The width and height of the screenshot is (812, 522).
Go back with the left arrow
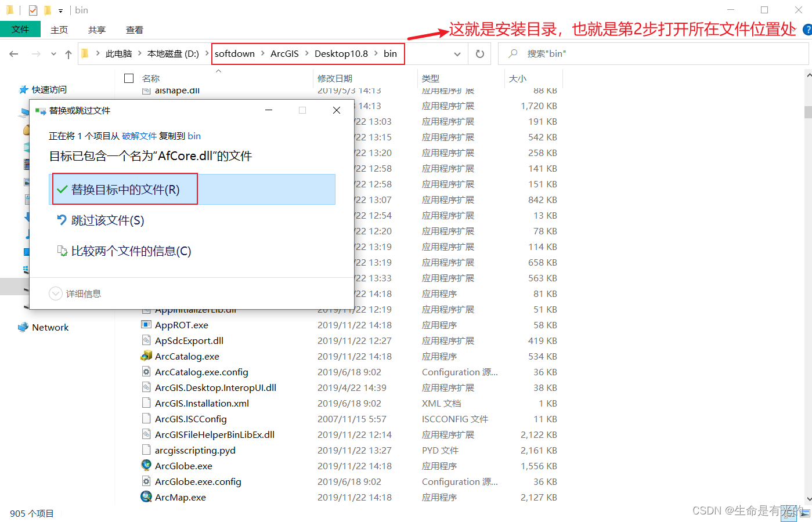coord(14,54)
